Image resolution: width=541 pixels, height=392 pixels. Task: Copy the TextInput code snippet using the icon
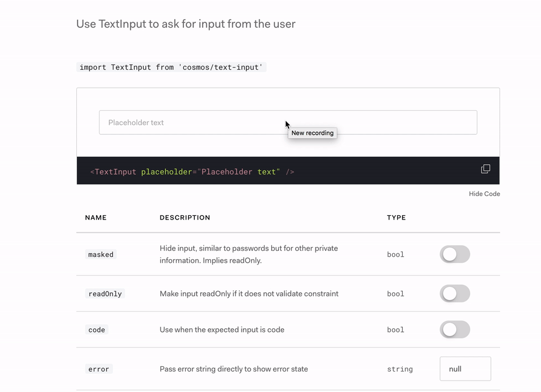(485, 169)
